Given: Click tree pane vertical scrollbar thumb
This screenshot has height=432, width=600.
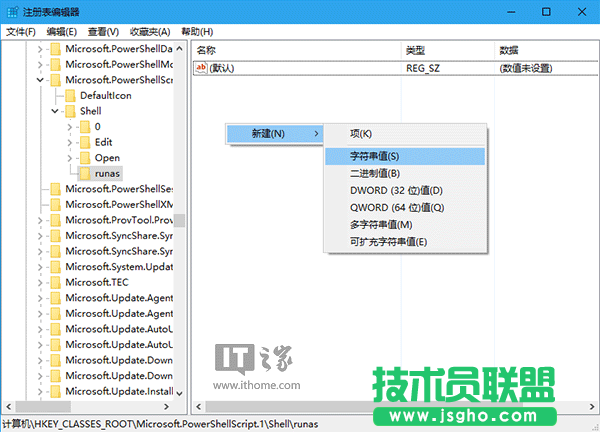Looking at the screenshot, I should click(x=179, y=220).
